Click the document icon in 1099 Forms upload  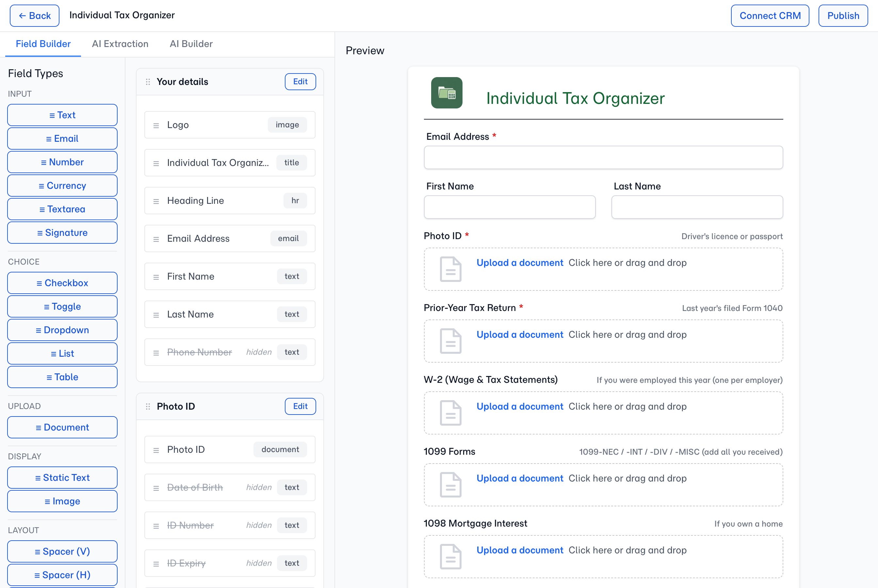tap(450, 484)
